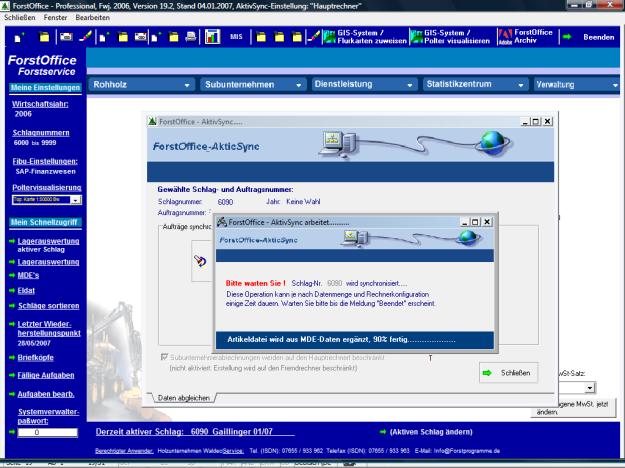Click the Bitte warten Sie! message
Image resolution: width=625 pixels, height=468 pixels.
pos(256,283)
